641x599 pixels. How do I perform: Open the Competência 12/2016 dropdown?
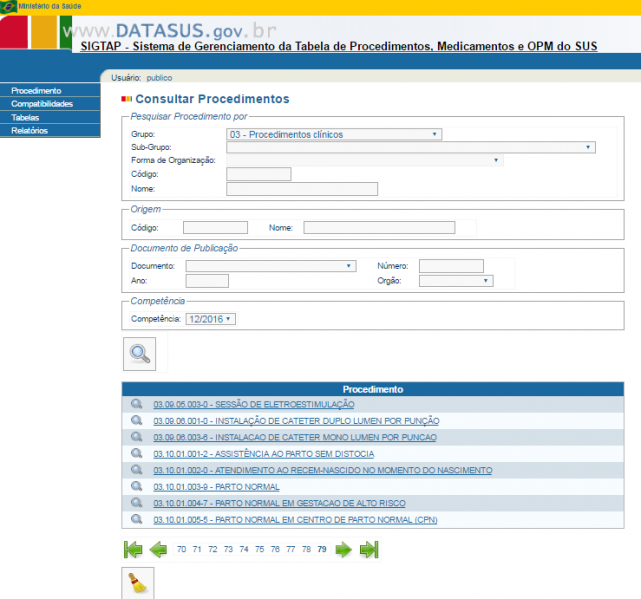(x=211, y=319)
